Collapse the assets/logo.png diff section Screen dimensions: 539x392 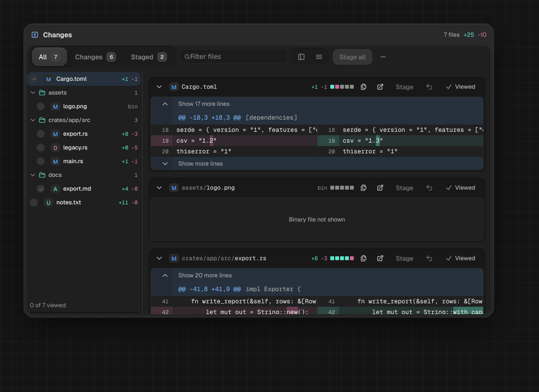click(x=159, y=188)
